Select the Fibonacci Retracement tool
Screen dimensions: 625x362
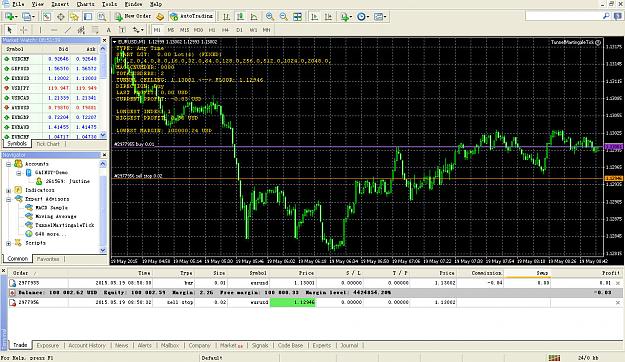(x=95, y=30)
